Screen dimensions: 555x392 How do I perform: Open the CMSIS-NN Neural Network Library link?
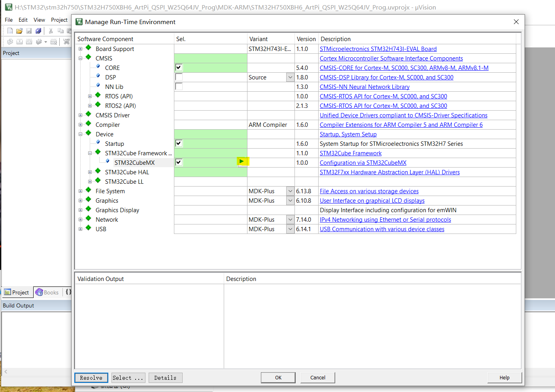point(364,87)
